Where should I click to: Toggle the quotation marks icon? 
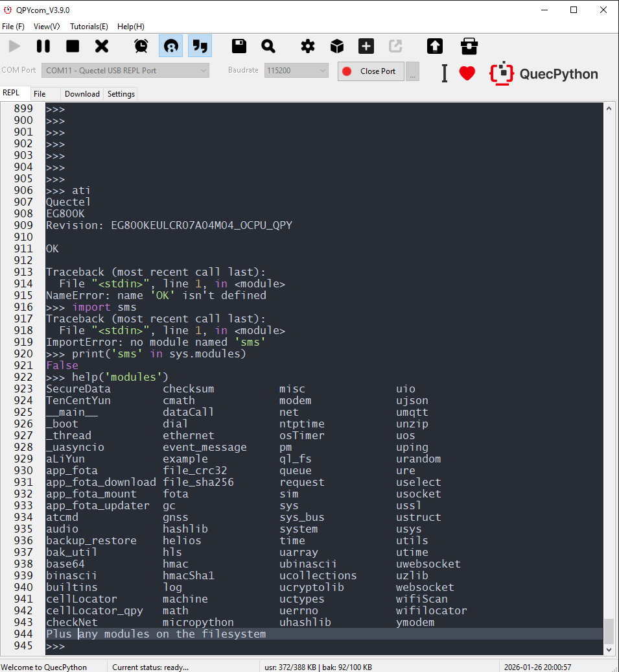(x=200, y=46)
